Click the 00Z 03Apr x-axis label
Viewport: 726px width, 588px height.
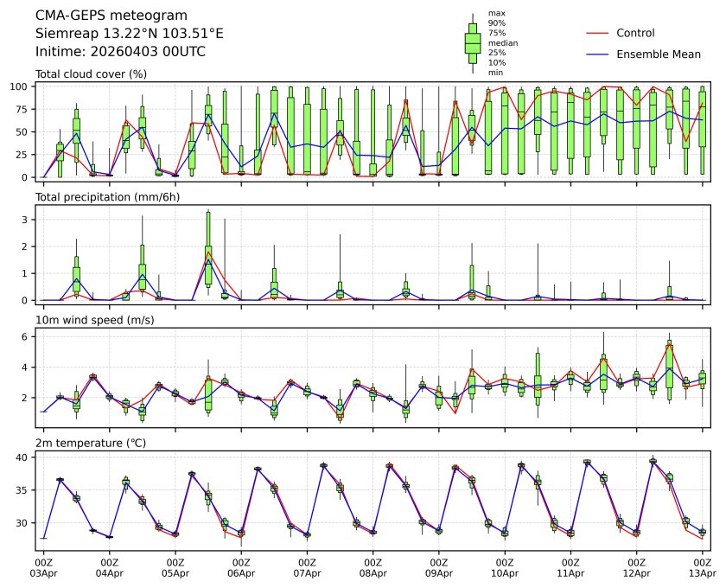tap(43, 567)
